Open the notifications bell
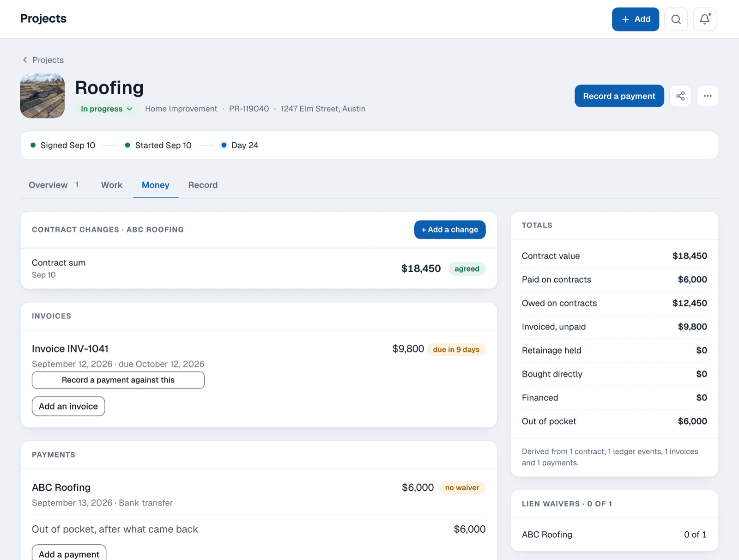Image resolution: width=739 pixels, height=560 pixels. tap(705, 19)
